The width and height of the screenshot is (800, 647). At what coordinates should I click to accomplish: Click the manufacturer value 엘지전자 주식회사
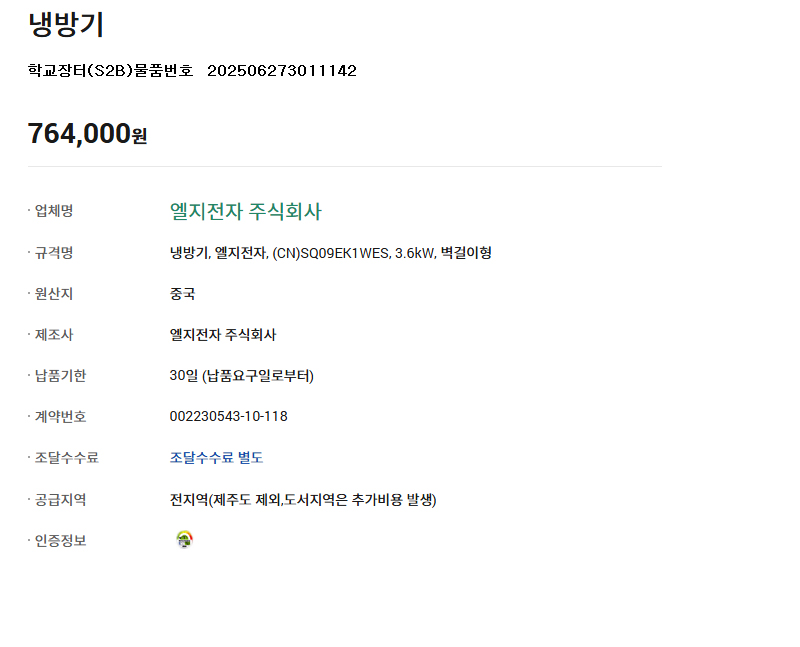(x=222, y=335)
